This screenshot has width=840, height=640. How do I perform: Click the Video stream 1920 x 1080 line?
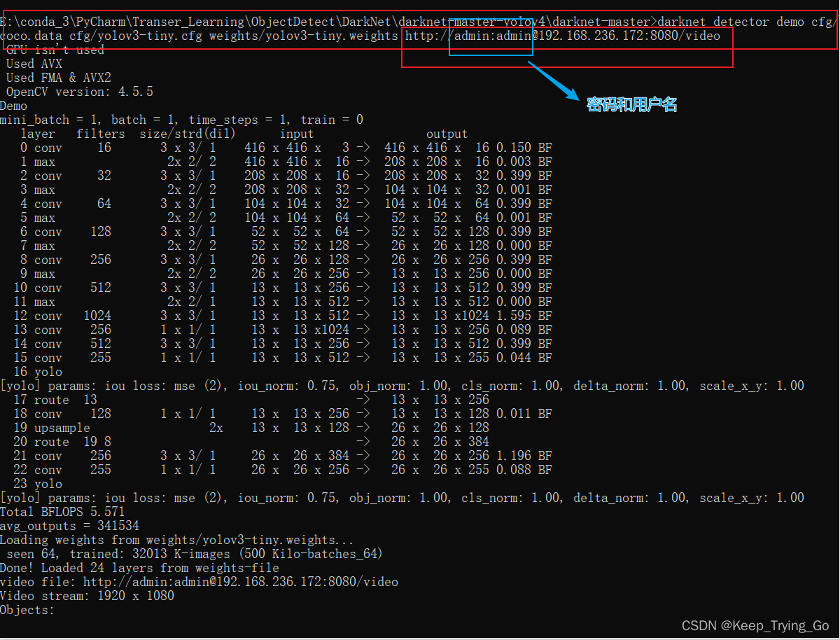click(87, 595)
